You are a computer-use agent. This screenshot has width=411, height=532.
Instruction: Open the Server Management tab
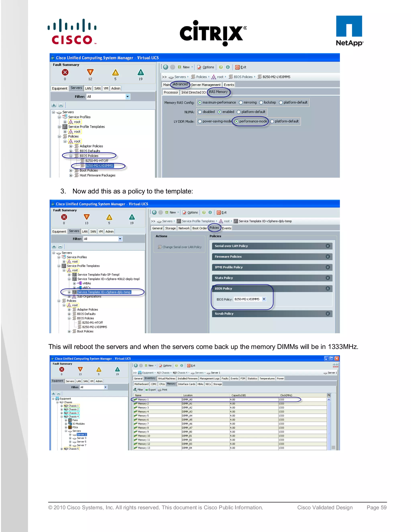(x=206, y=85)
